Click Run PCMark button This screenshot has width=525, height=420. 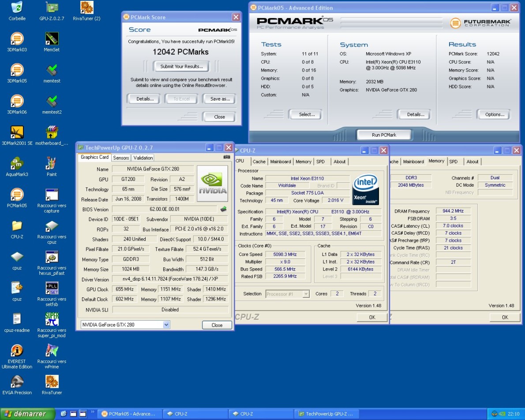click(384, 135)
